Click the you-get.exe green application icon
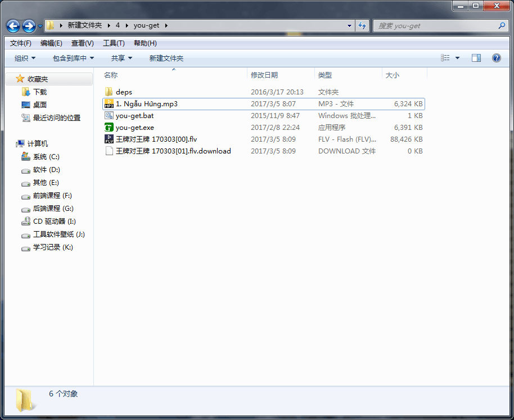This screenshot has height=420, width=514. 109,128
